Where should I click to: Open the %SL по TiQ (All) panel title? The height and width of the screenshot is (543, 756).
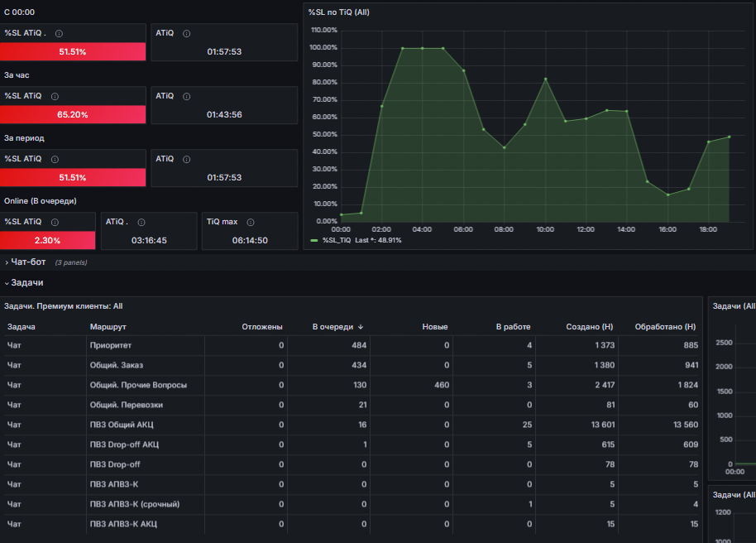point(338,12)
